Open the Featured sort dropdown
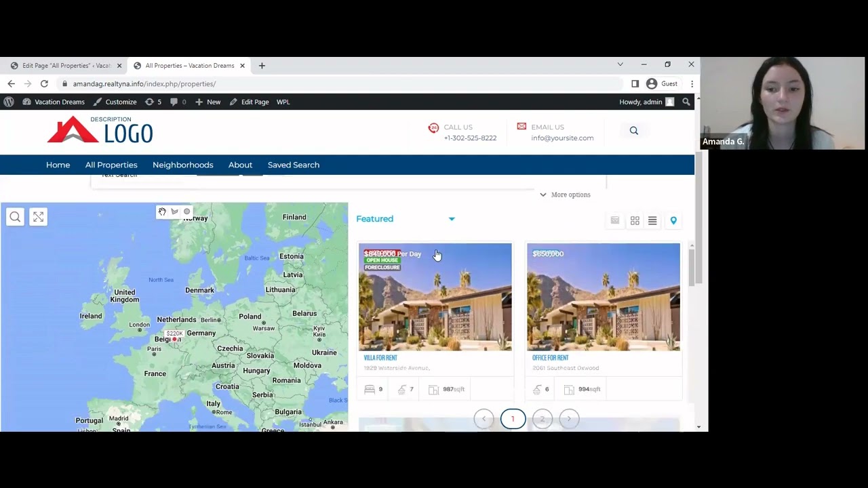Viewport: 868px width, 488px height. click(x=406, y=219)
